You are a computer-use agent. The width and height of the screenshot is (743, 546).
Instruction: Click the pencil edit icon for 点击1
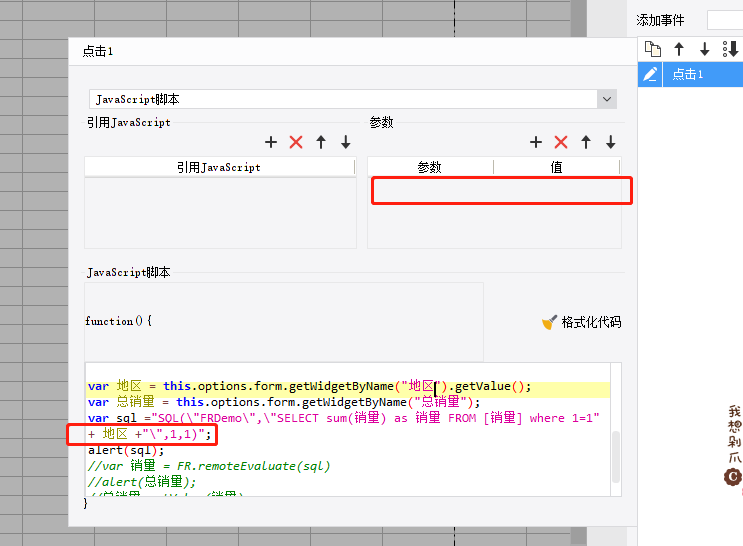point(650,74)
